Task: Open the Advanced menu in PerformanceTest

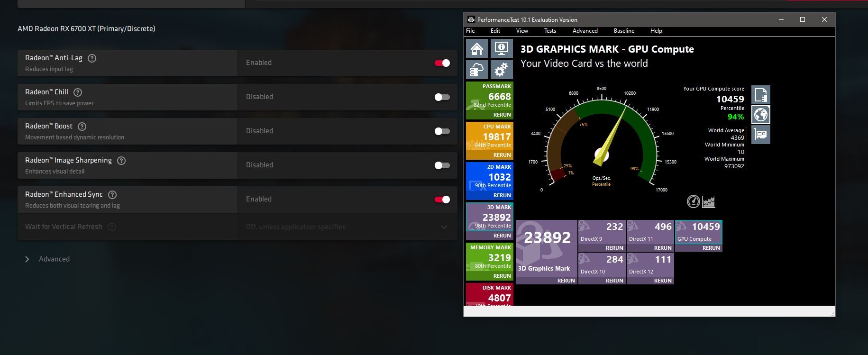Action: (585, 31)
